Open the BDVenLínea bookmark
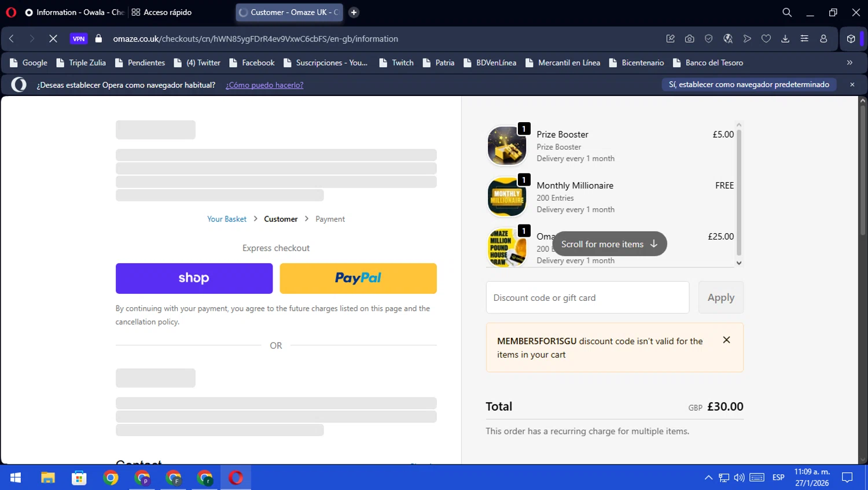Screen dimensions: 868x490 pyautogui.click(x=490, y=62)
